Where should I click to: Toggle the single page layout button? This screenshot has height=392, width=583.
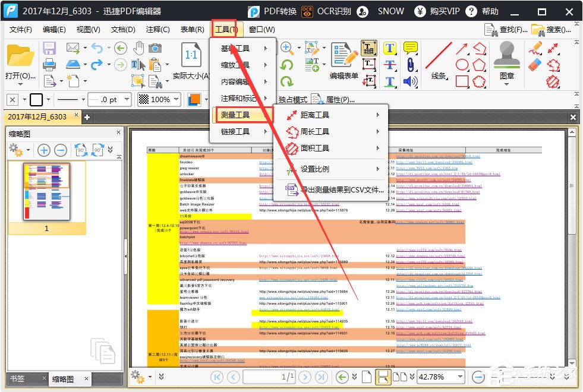367,377
